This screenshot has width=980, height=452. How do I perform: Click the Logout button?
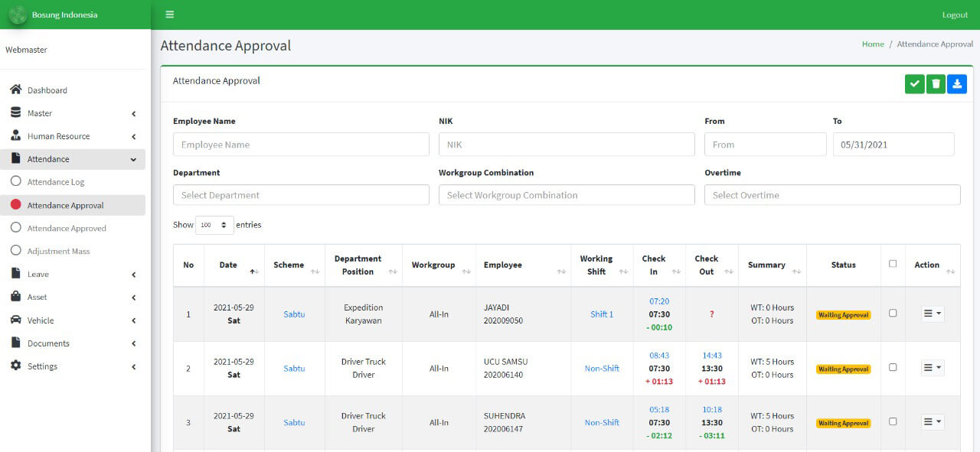click(x=955, y=14)
